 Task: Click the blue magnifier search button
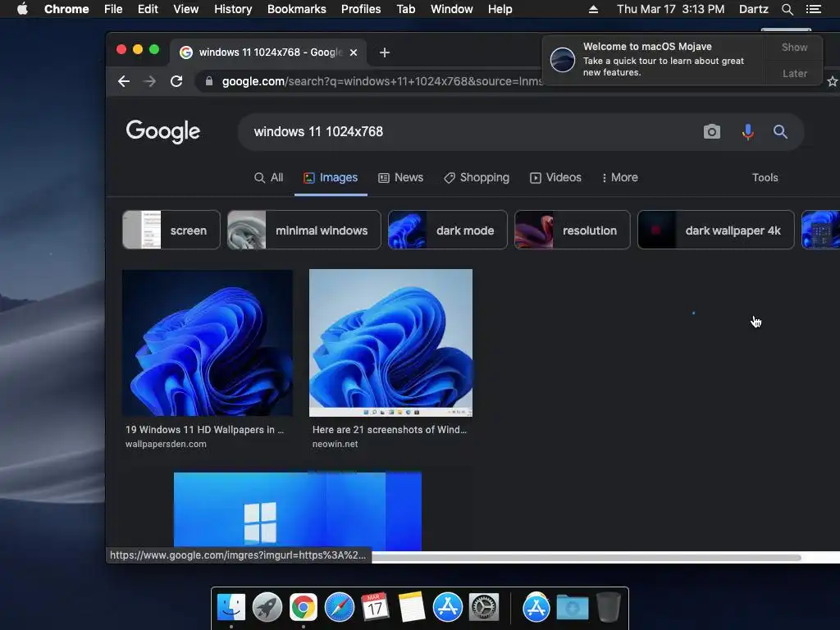780,132
